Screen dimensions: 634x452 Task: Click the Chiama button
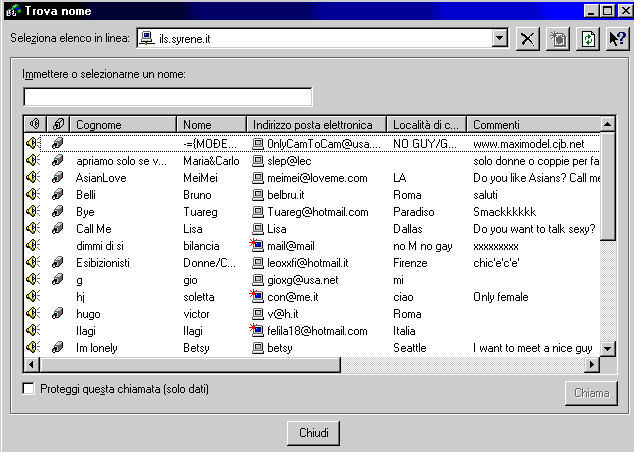[x=591, y=393]
